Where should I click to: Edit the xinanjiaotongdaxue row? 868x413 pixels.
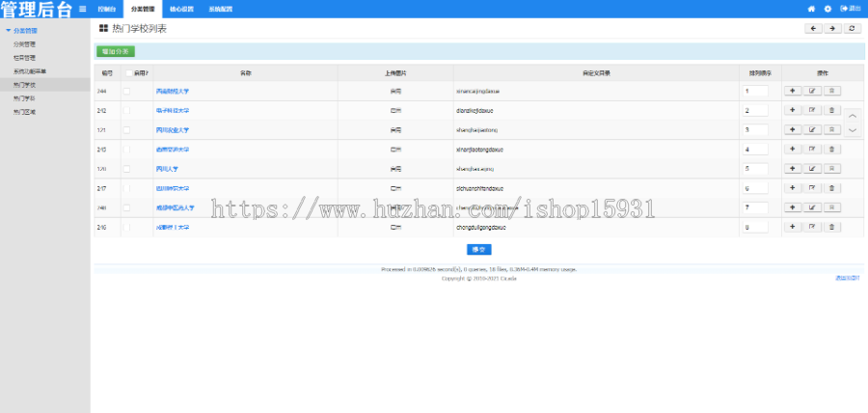pos(812,149)
